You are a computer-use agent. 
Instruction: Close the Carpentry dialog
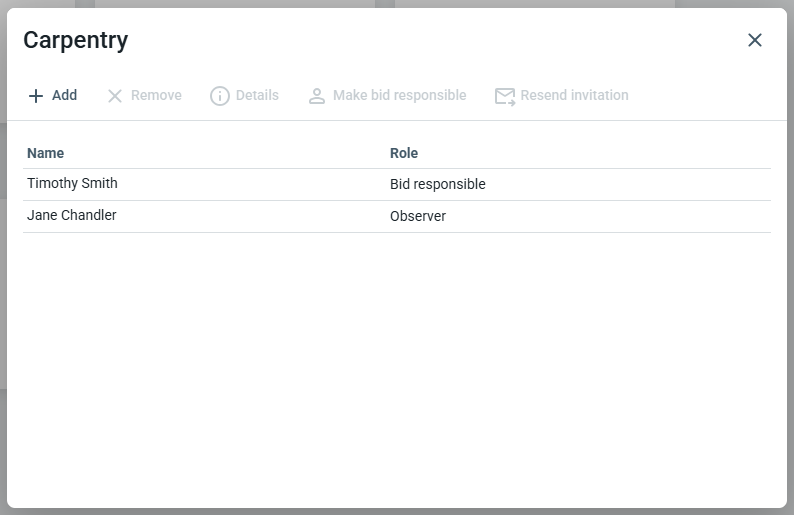tap(755, 40)
